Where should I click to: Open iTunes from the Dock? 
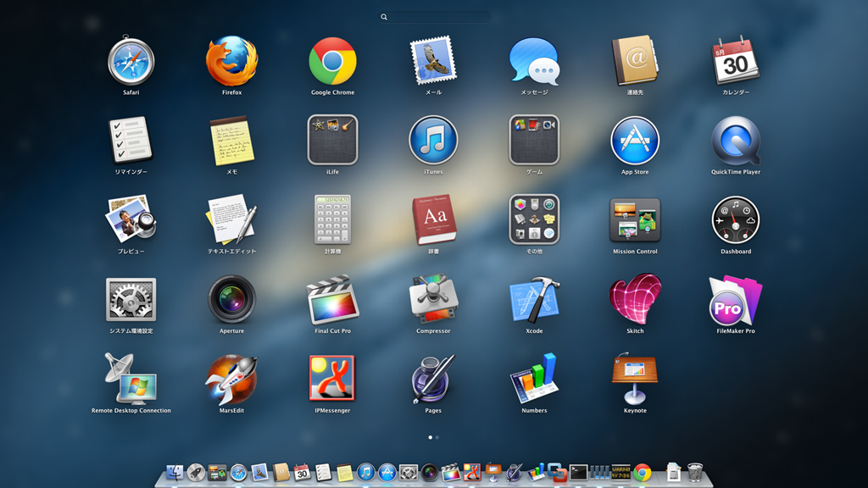[366, 473]
